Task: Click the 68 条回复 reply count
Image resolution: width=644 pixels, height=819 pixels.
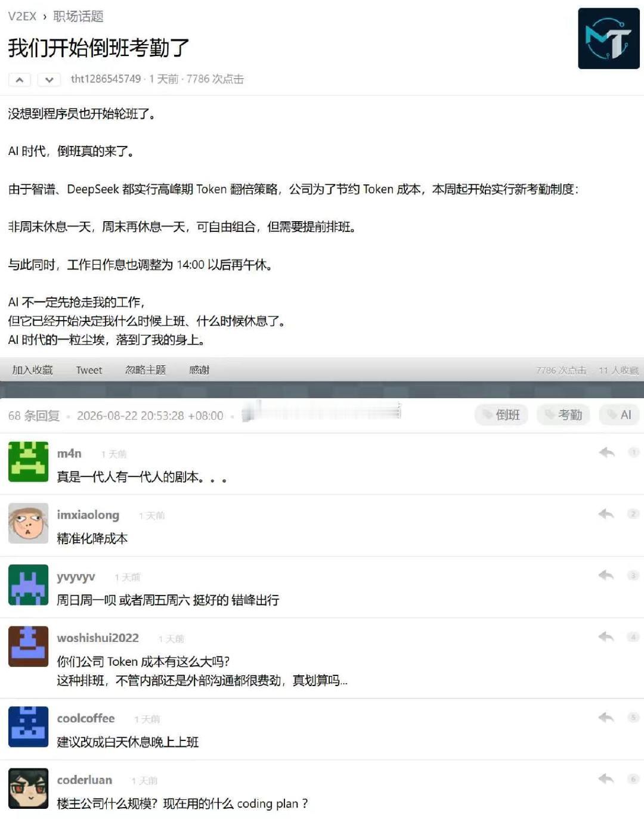Action: click(x=34, y=415)
